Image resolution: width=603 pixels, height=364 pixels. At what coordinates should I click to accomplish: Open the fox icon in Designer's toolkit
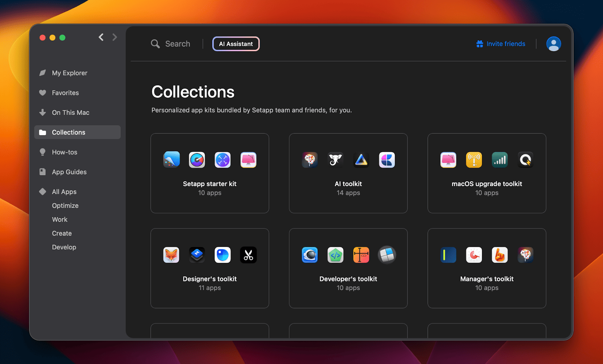click(x=171, y=255)
